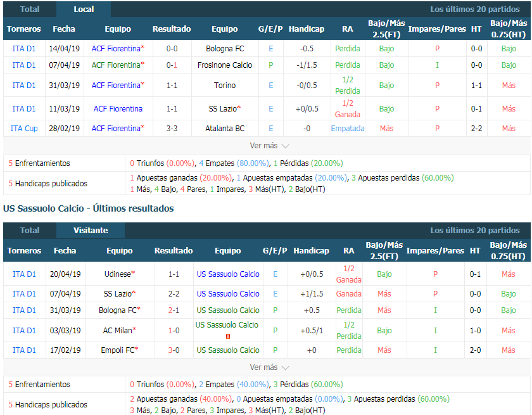This screenshot has width=532, height=415.
Task: Open the Total tab in Sassuolo table
Action: 30,231
